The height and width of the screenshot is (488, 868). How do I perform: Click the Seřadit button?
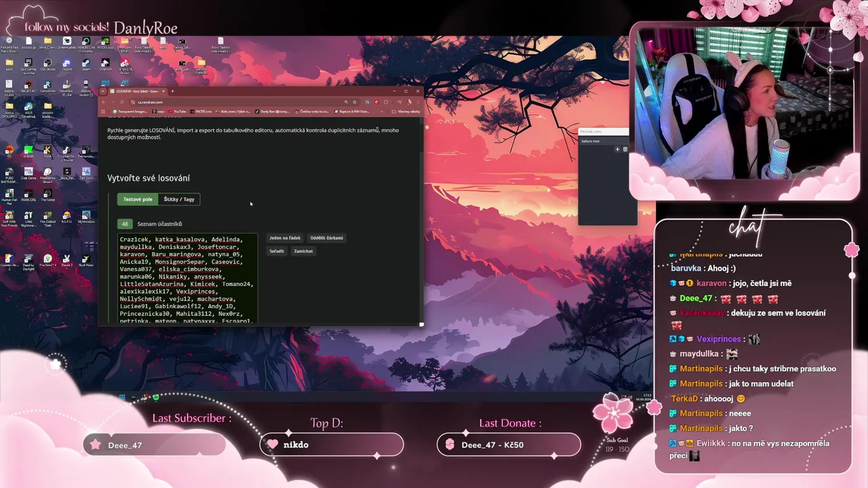pyautogui.click(x=277, y=251)
